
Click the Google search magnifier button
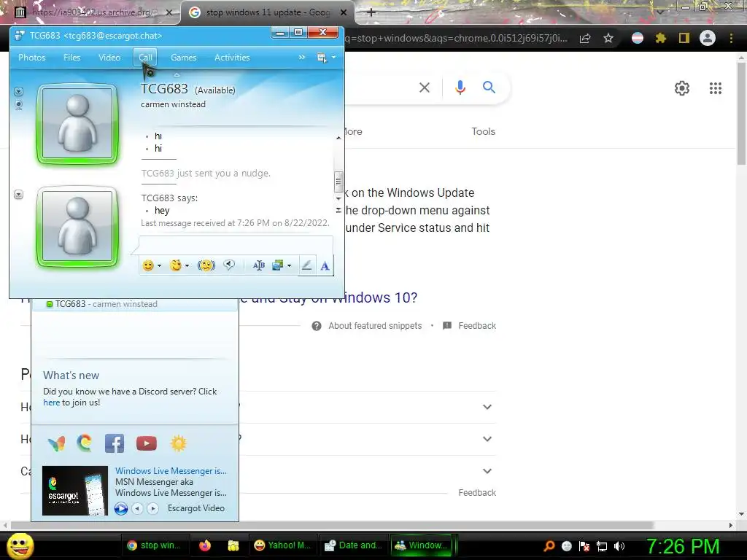pyautogui.click(x=489, y=87)
